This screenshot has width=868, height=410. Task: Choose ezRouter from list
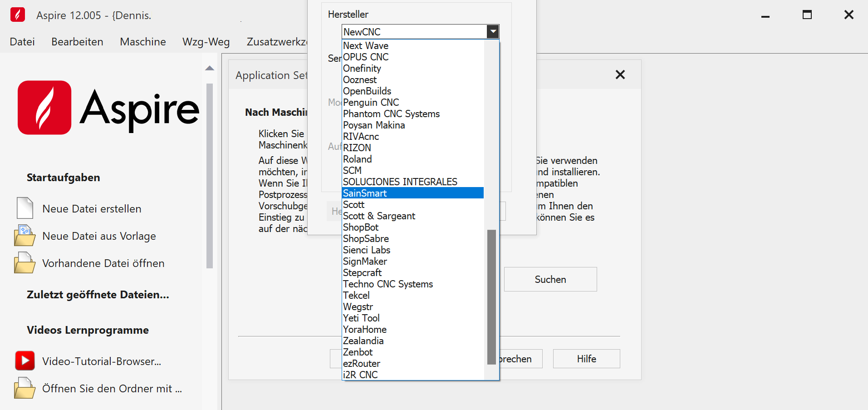[413, 363]
